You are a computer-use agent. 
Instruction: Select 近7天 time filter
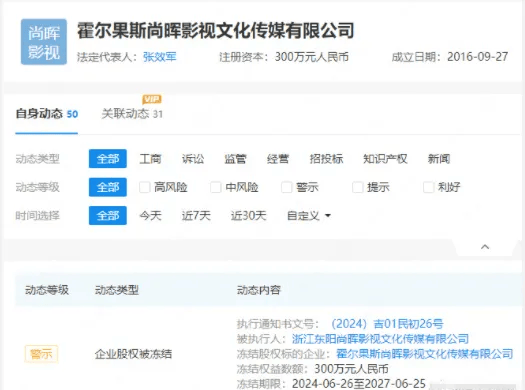point(196,216)
